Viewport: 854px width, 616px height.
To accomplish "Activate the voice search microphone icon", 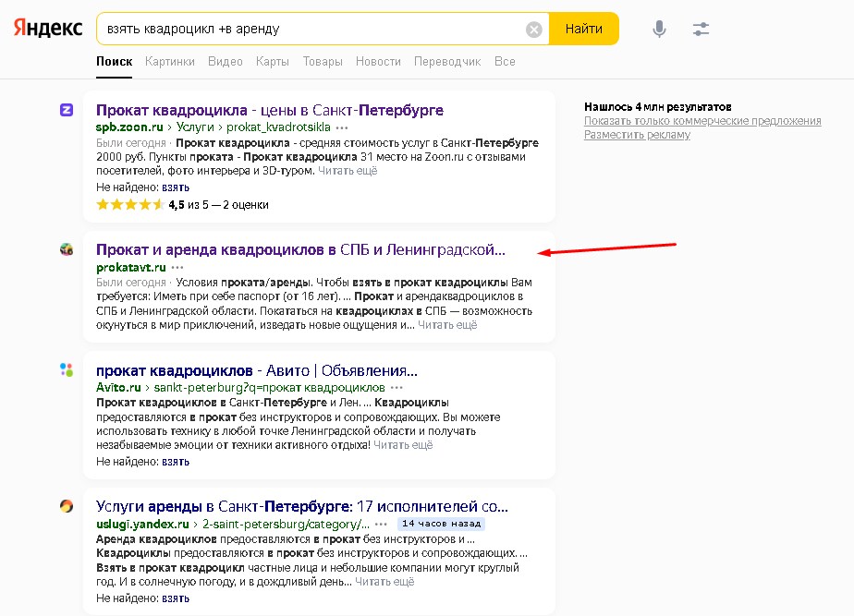I will tap(658, 29).
